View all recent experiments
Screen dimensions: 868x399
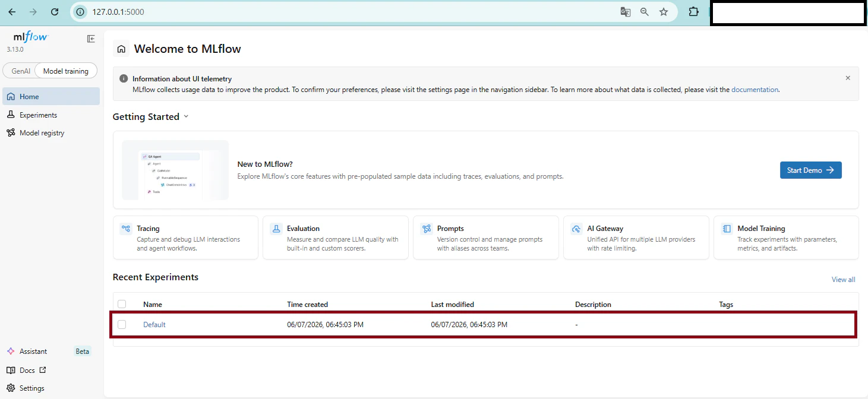(x=843, y=280)
